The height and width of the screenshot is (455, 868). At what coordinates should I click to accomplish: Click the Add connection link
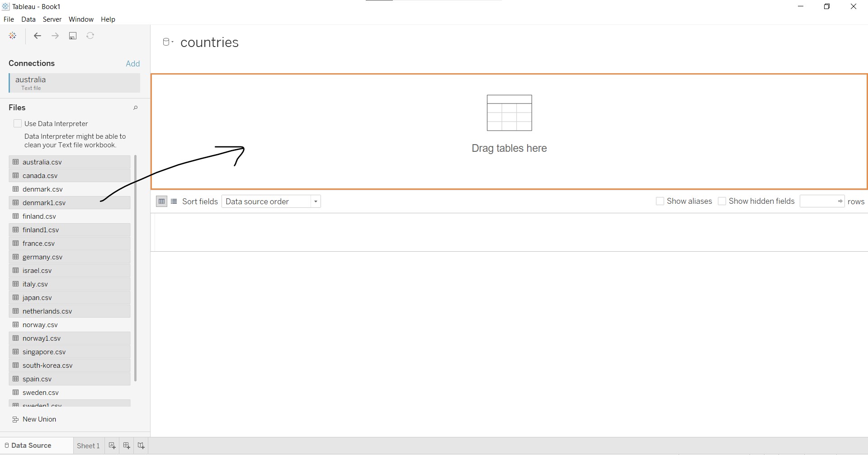point(132,64)
